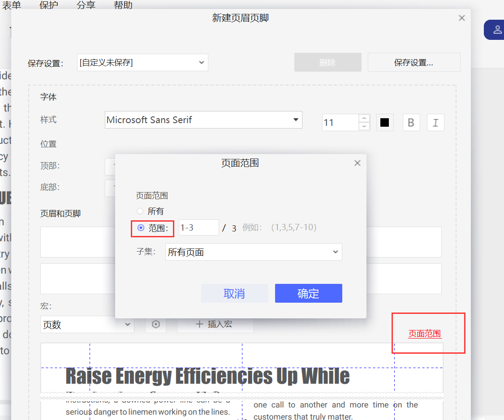Image resolution: width=504 pixels, height=420 pixels.
Task: Open the 页数 macro dropdown
Action: pyautogui.click(x=87, y=324)
